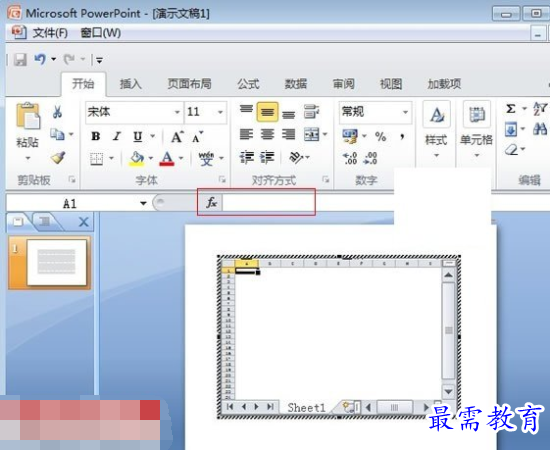This screenshot has width=550, height=450.
Task: Align text right
Action: point(288,134)
